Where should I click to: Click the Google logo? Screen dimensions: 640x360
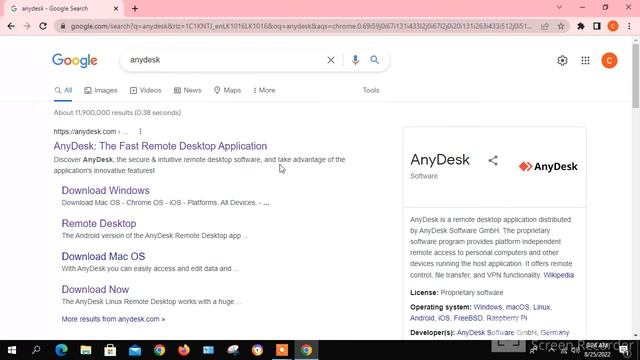75,60
